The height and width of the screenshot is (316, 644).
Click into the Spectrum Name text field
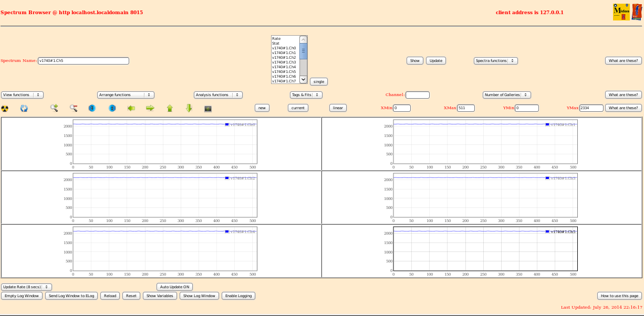coord(83,61)
